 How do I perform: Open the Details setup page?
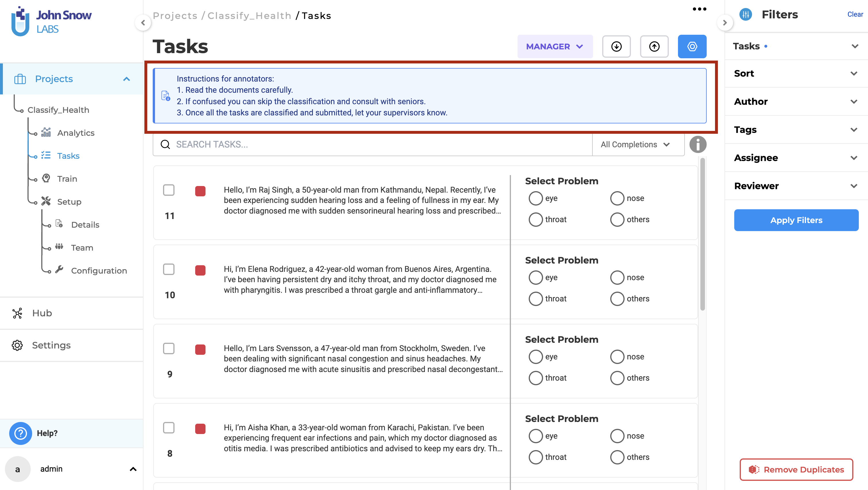coord(85,225)
